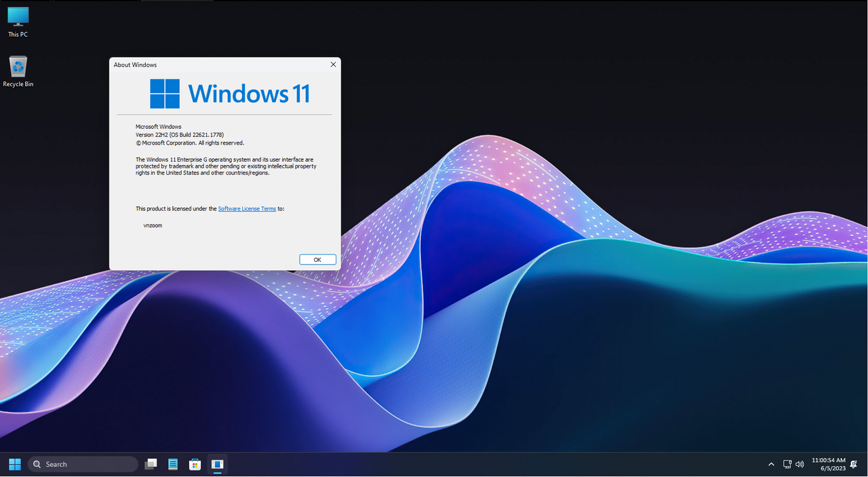Click the 'Version 22H2 (OS Build 22621.1778)' text
The height and width of the screenshot is (477, 868).
pos(180,135)
